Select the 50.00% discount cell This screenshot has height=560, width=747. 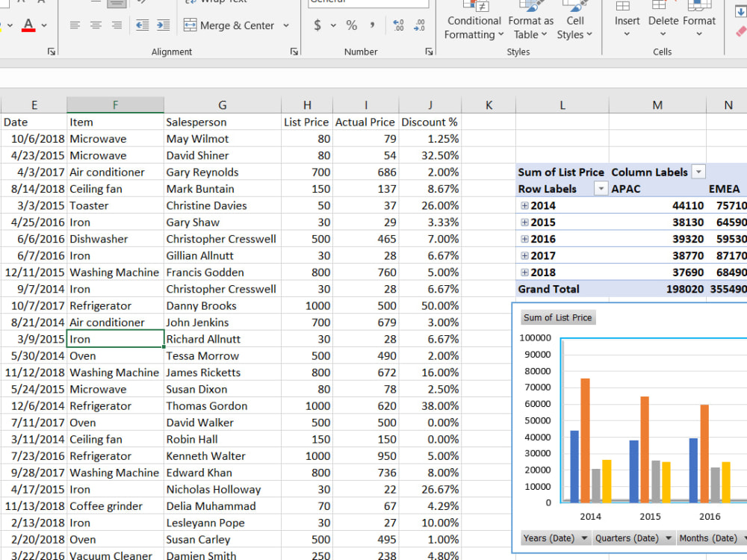pyautogui.click(x=430, y=305)
